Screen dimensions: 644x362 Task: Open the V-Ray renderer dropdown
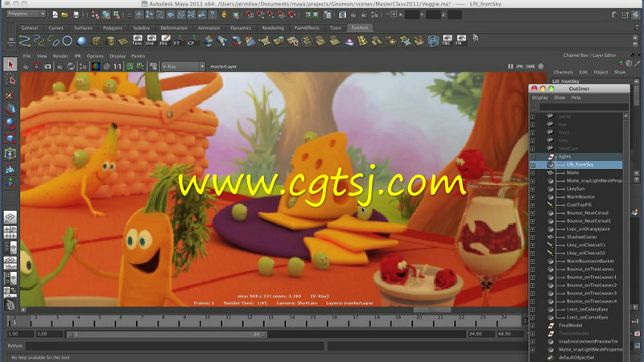click(x=183, y=67)
